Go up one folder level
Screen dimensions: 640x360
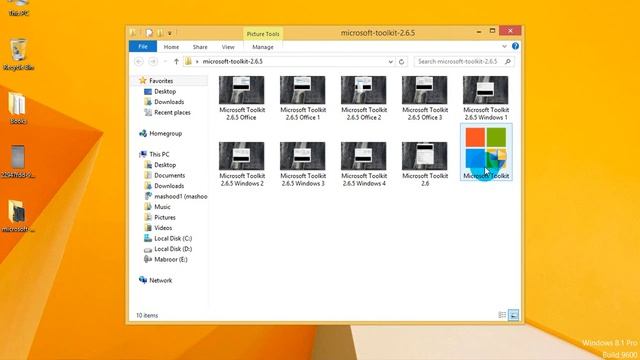pos(176,62)
